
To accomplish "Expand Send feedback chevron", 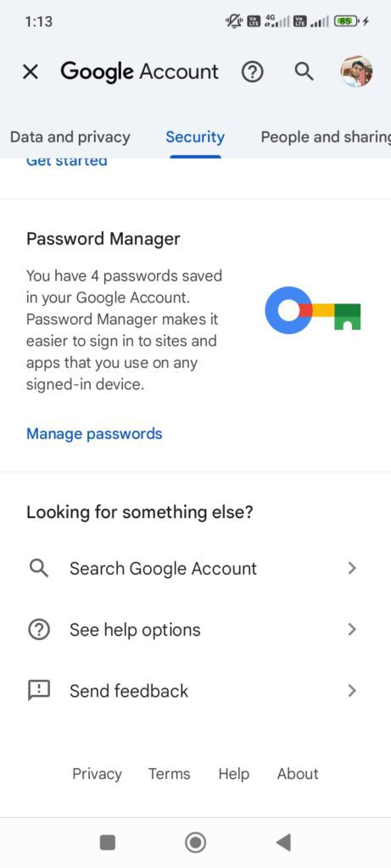I will tap(352, 691).
